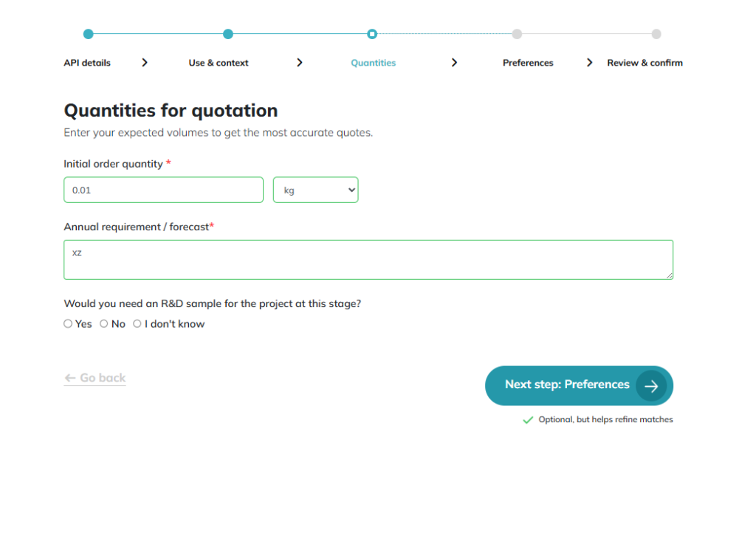Click the chevron arrow after Quantities
The width and height of the screenshot is (756, 544).
tap(454, 63)
